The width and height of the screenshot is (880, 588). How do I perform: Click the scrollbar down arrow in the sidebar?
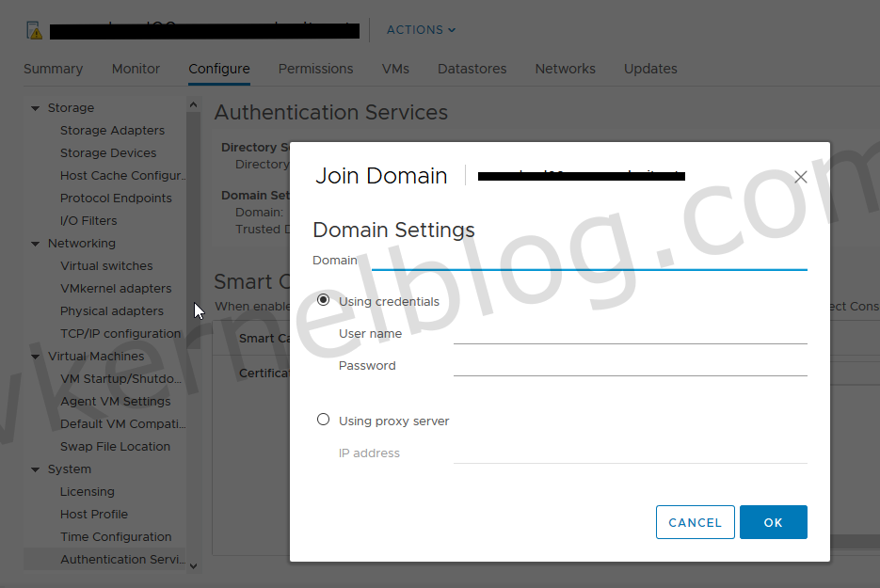[193, 565]
